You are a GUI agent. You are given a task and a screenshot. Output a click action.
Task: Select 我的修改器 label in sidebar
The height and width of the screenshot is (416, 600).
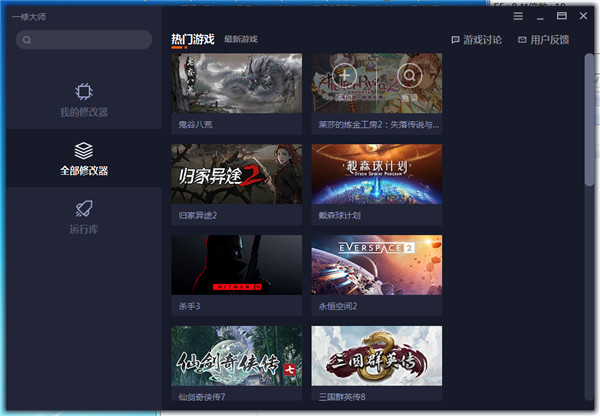[84, 112]
